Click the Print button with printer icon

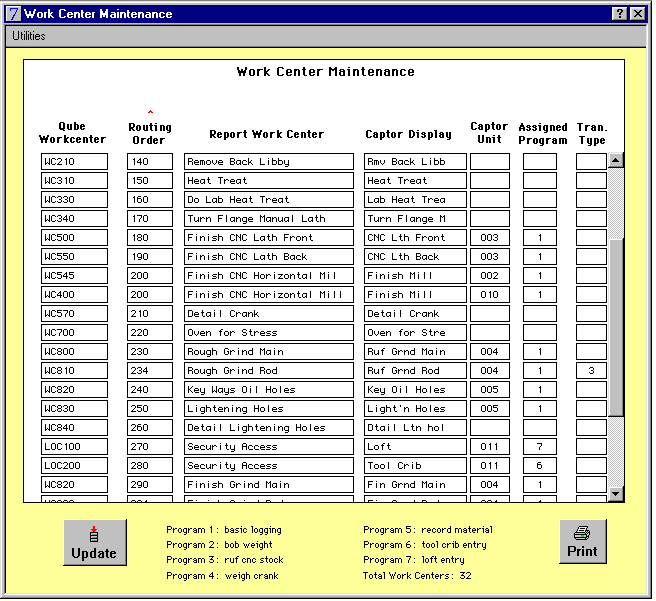click(582, 542)
